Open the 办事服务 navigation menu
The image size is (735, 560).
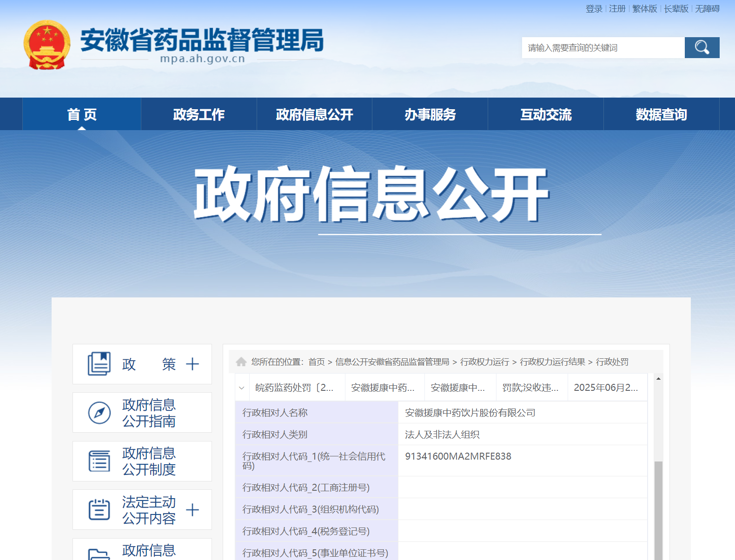tap(430, 114)
